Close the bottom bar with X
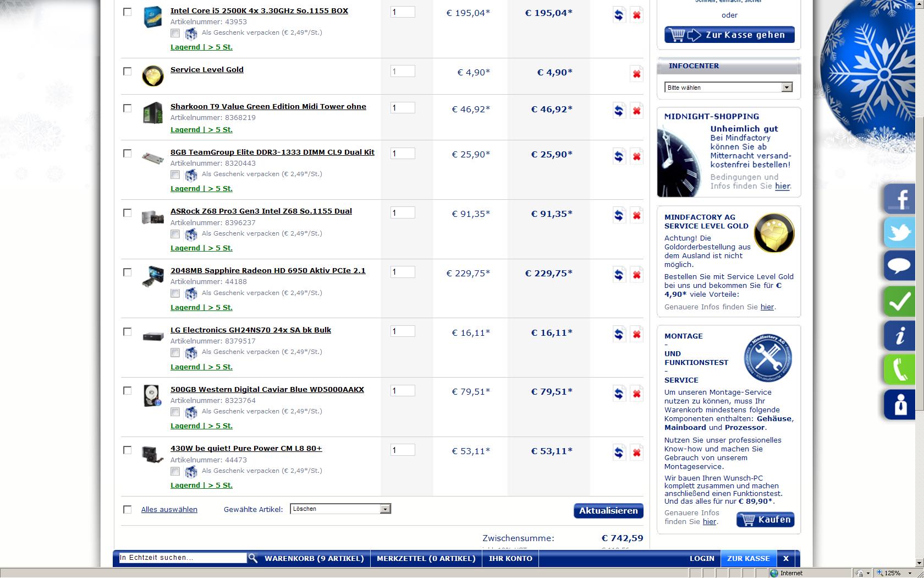 point(786,558)
